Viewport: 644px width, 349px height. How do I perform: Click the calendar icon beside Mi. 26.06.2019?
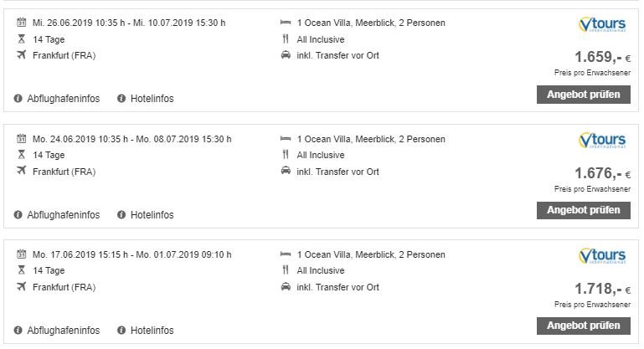(x=22, y=23)
